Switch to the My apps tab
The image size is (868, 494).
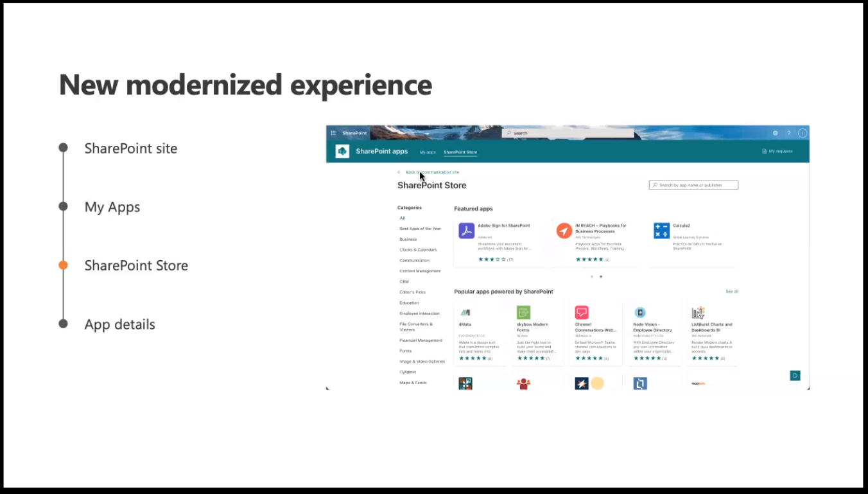pos(427,152)
